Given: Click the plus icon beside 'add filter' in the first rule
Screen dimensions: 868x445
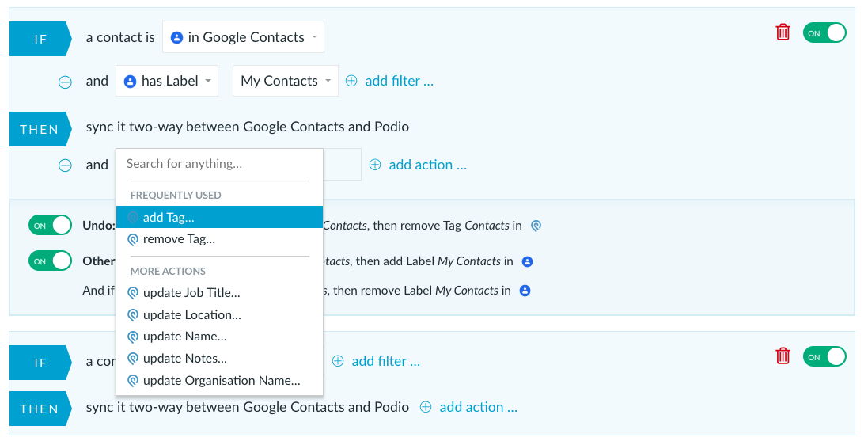Looking at the screenshot, I should click(351, 81).
